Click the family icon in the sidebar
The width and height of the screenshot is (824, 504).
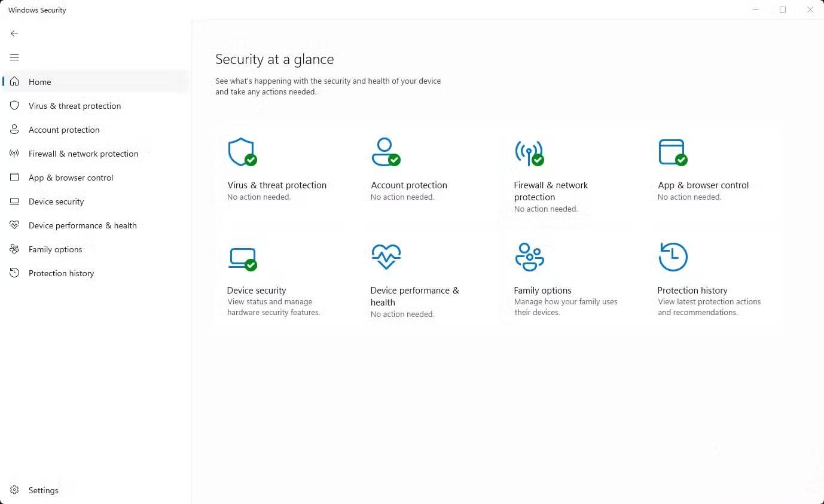[x=14, y=249]
